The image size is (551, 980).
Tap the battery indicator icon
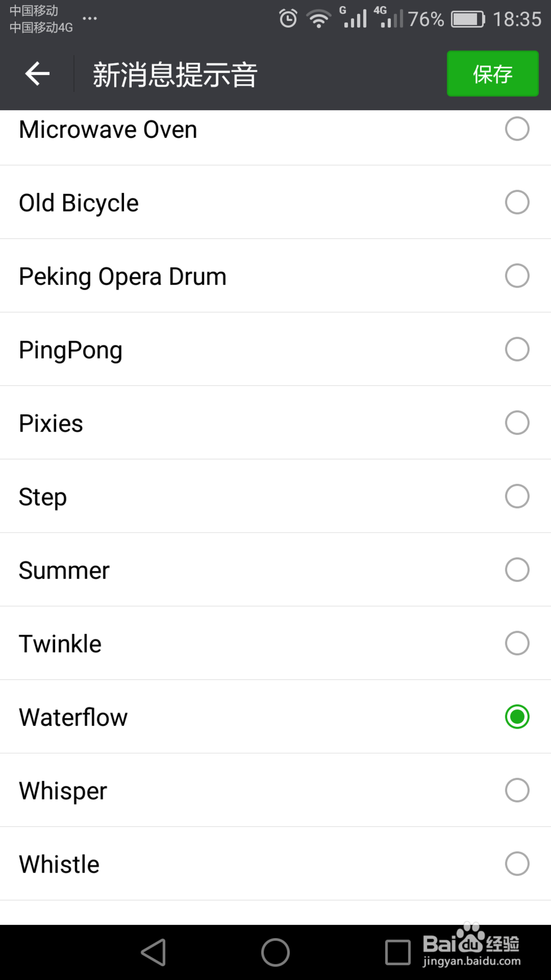coord(468,19)
